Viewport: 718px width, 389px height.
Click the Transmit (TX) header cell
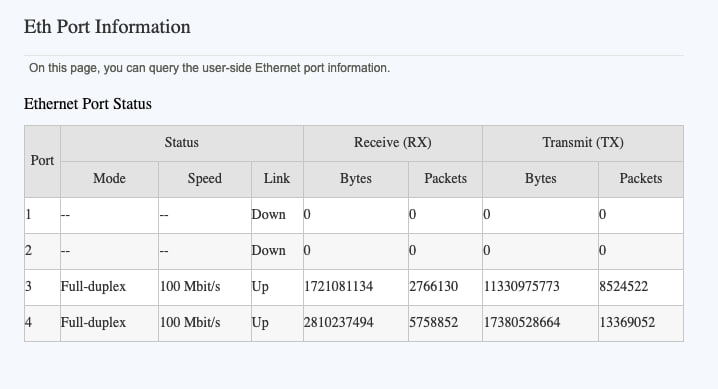coord(583,143)
